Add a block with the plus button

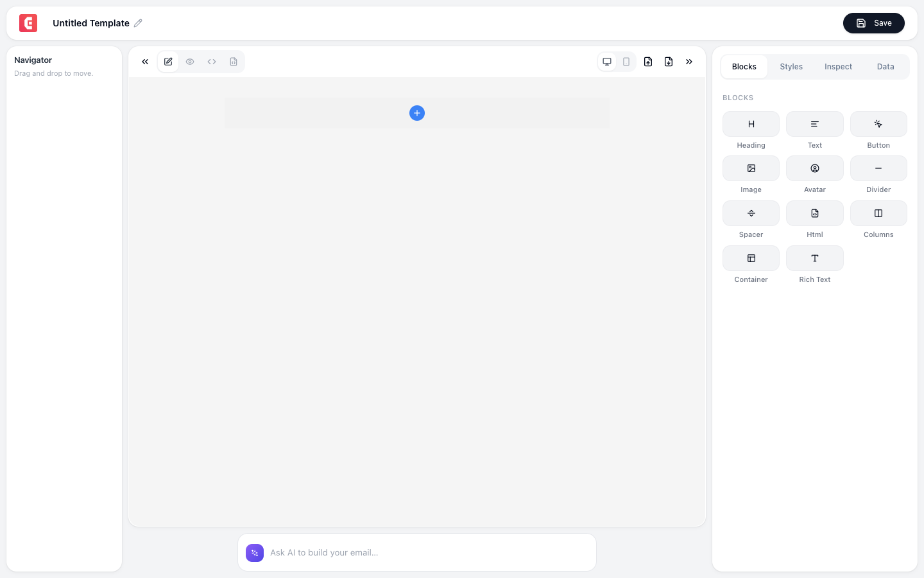pyautogui.click(x=417, y=113)
